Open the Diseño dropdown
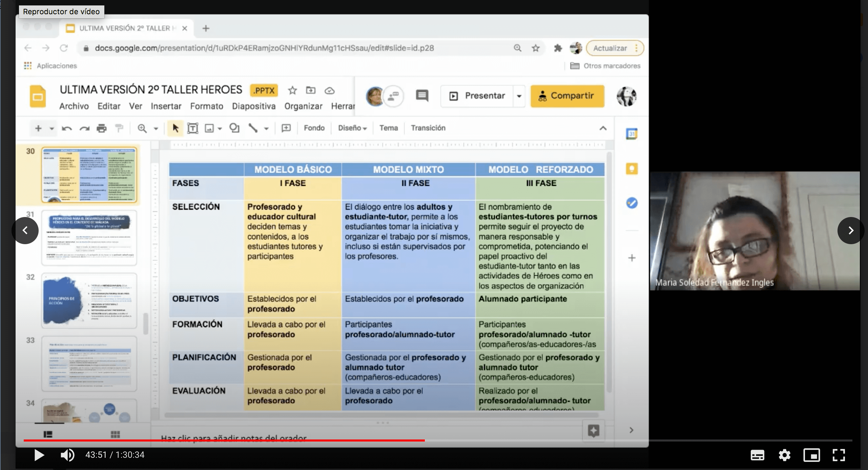The height and width of the screenshot is (470, 868). click(352, 128)
